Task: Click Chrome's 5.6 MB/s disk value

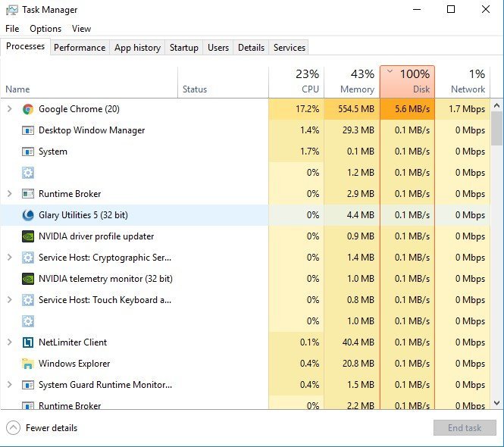Action: click(x=412, y=109)
